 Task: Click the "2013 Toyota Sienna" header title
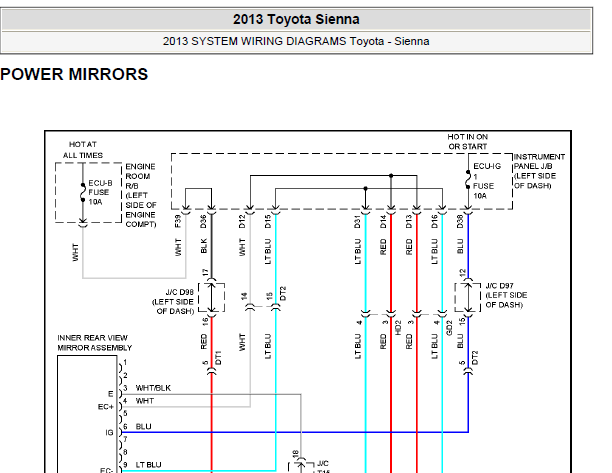pyautogui.click(x=296, y=20)
